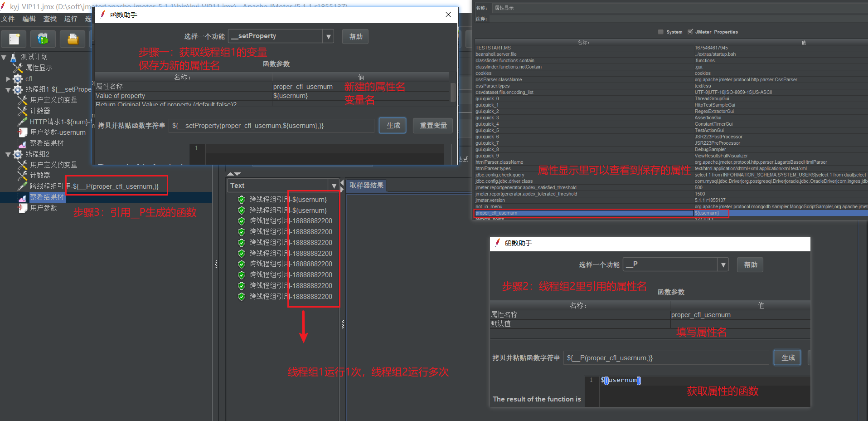Viewport: 868px width, 421px height.
Task: Open the __P function dropdown
Action: (723, 264)
